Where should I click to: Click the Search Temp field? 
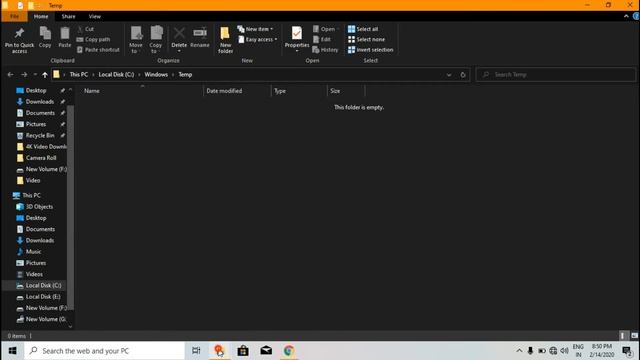point(556,75)
